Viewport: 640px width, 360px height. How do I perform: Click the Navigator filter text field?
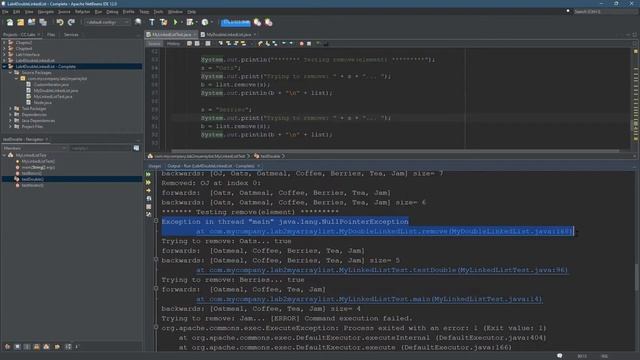[100, 148]
